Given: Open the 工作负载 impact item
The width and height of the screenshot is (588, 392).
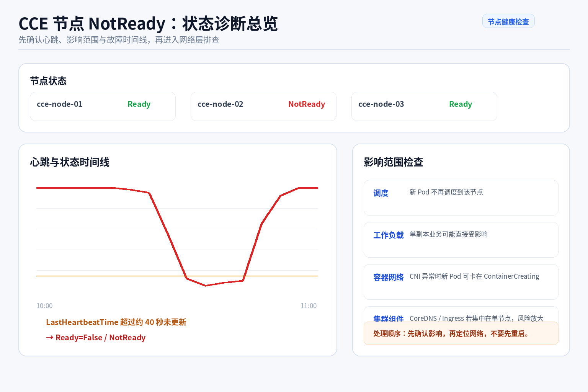Looking at the screenshot, I should (461, 240).
